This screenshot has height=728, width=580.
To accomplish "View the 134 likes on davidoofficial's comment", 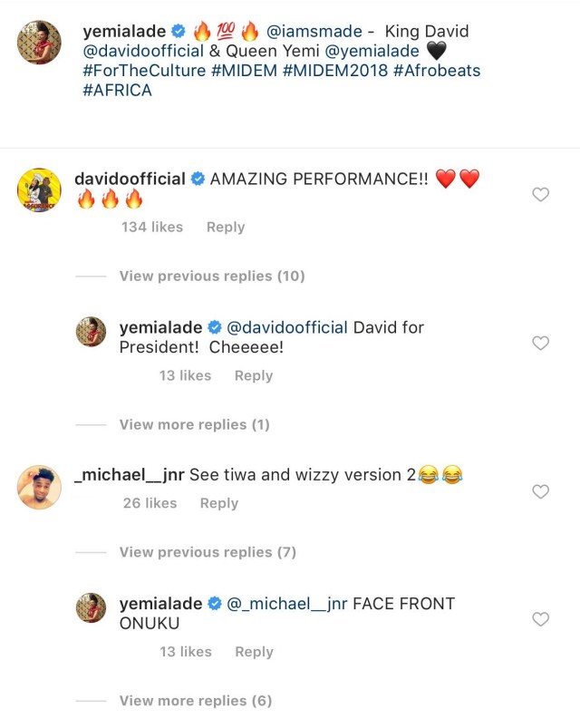I will coord(152,227).
